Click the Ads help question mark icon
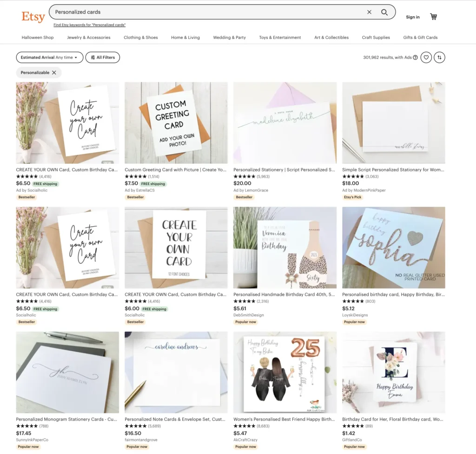 pos(415,57)
